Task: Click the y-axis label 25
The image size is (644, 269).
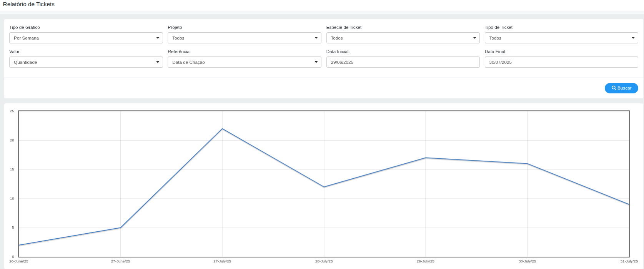Action: 12,111
